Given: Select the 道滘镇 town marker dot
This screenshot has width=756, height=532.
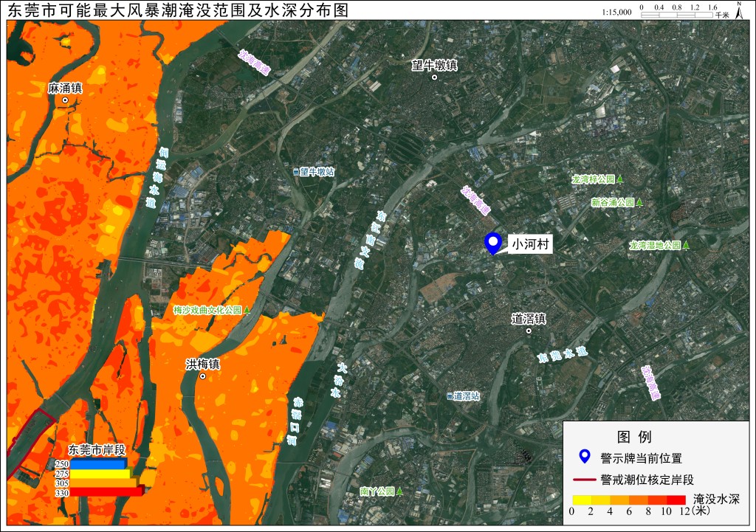Looking at the screenshot, I should pos(529,331).
